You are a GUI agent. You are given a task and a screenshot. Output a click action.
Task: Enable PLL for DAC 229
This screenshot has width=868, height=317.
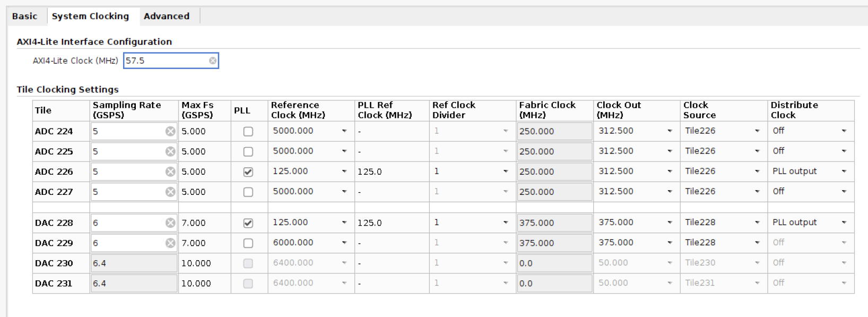point(248,243)
